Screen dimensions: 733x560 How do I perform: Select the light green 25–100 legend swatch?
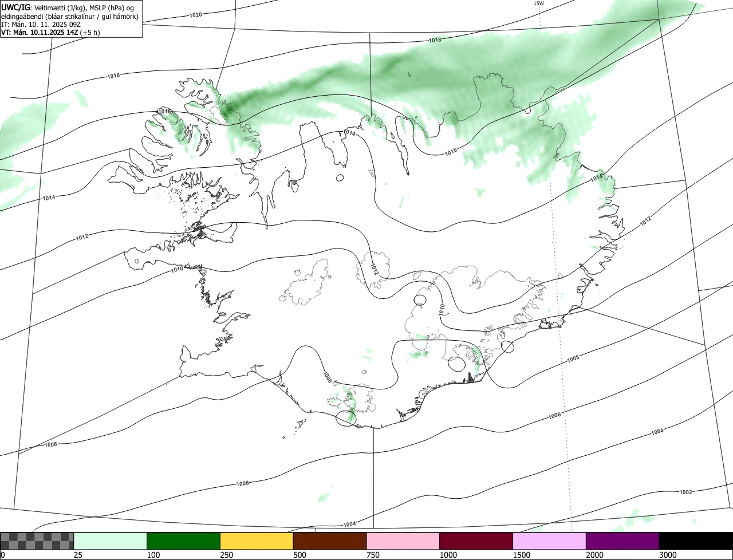111,541
